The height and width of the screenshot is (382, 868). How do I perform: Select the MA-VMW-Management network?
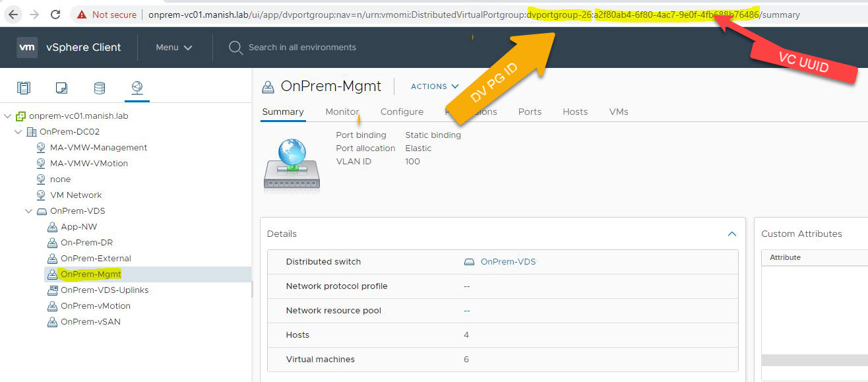pyautogui.click(x=98, y=148)
